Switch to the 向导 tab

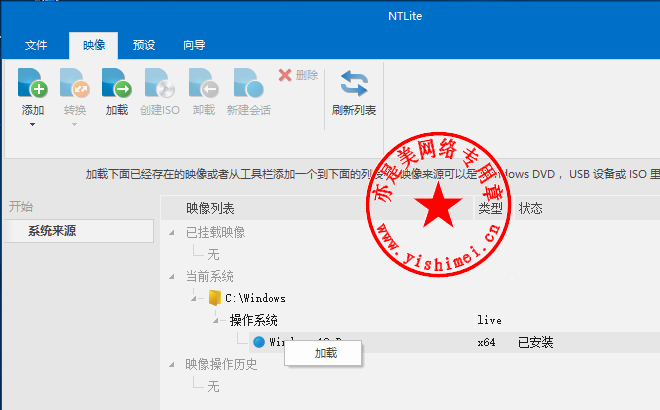194,45
